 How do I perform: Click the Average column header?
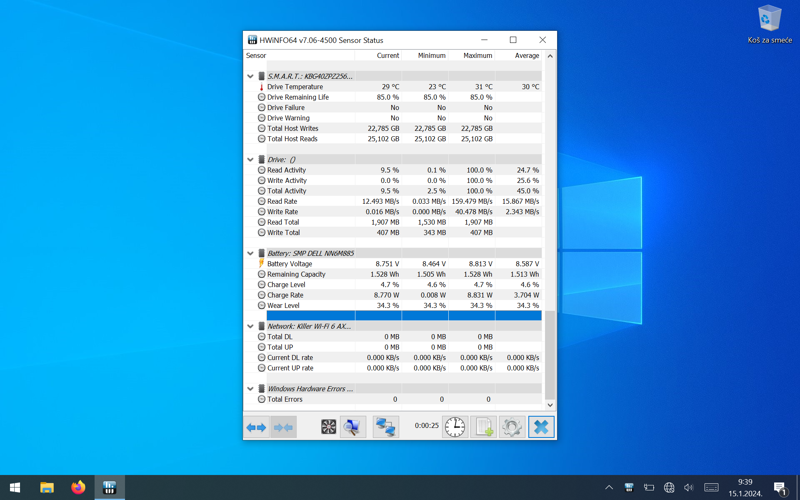[x=518, y=55]
